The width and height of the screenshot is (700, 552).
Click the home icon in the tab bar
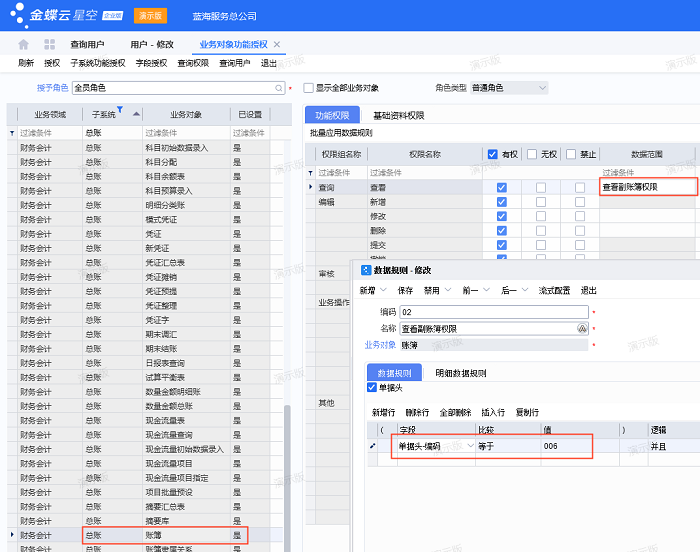[23, 45]
